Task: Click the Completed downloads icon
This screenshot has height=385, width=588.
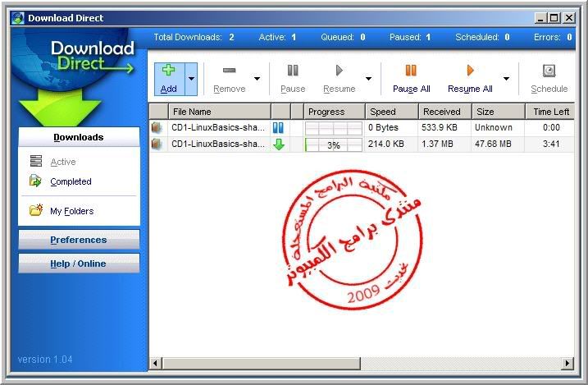Action: (x=35, y=181)
